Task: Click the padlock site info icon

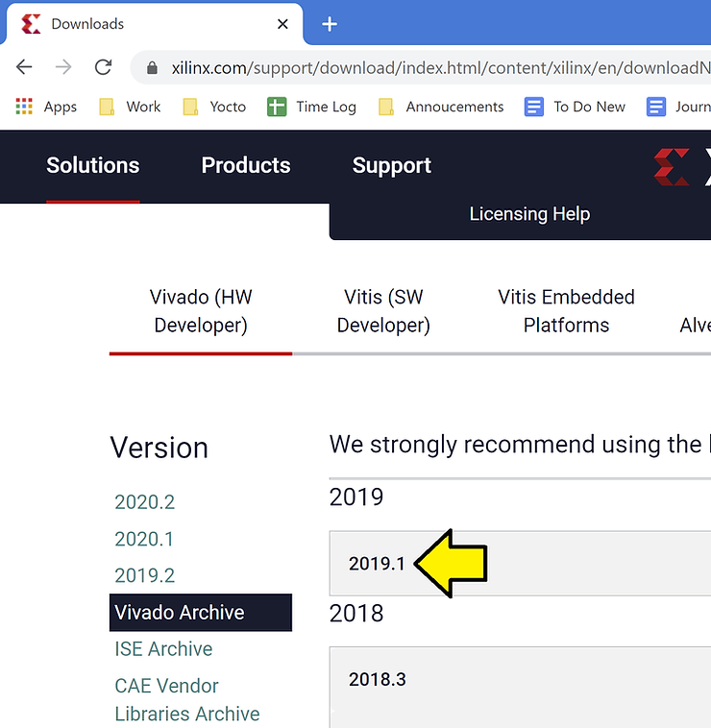Action: coord(151,68)
